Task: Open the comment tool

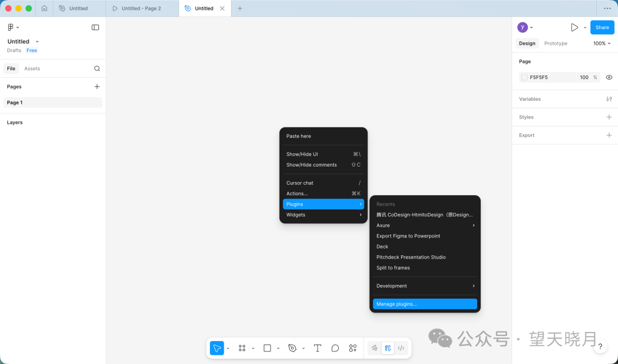Action: click(335, 347)
